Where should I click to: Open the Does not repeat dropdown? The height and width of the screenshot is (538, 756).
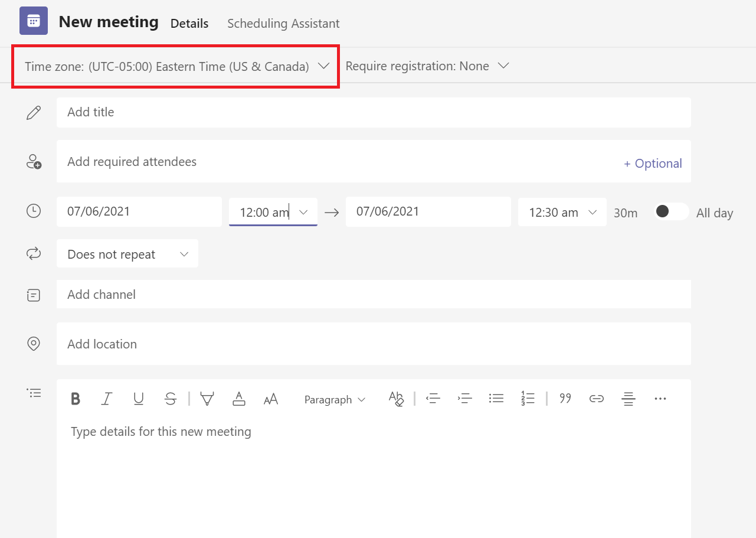[x=127, y=254]
